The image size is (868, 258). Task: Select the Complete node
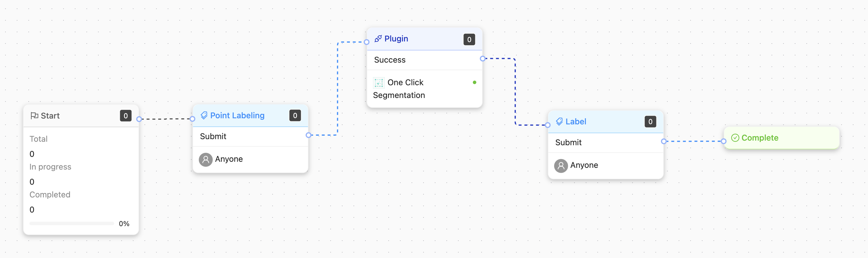click(781, 138)
